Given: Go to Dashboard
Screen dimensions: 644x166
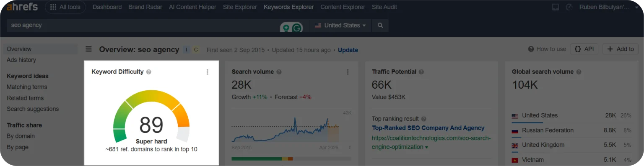Looking at the screenshot, I should coord(107,7).
